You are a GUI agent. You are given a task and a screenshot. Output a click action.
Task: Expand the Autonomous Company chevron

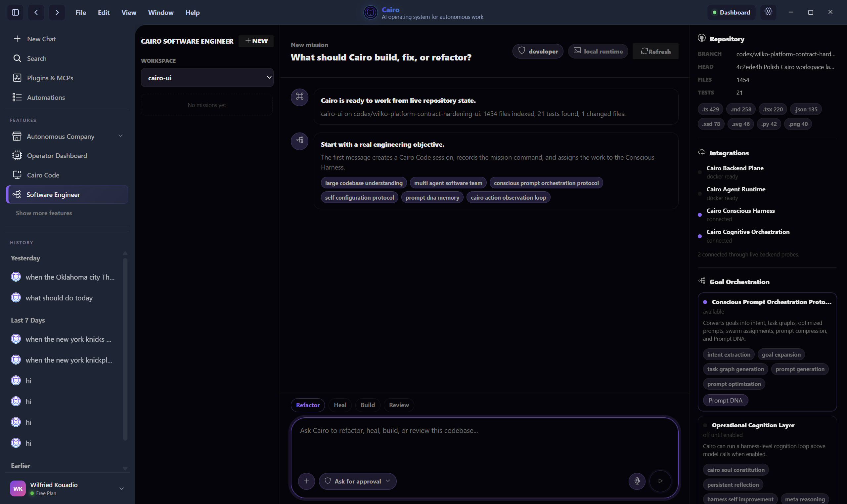(x=120, y=136)
